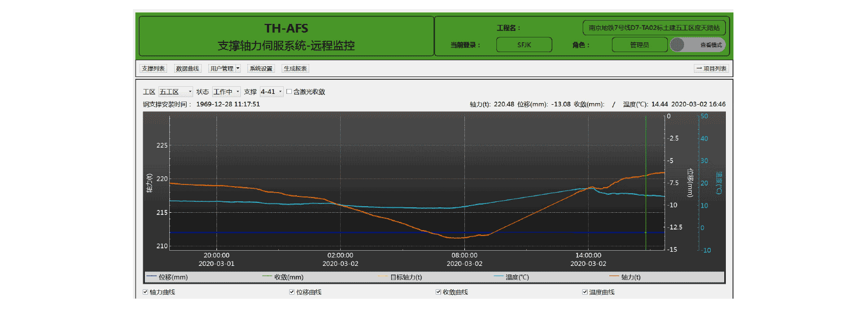Uncheck the 温度曲线 checkbox
Image resolution: width=868 pixels, height=312 pixels.
click(x=585, y=292)
